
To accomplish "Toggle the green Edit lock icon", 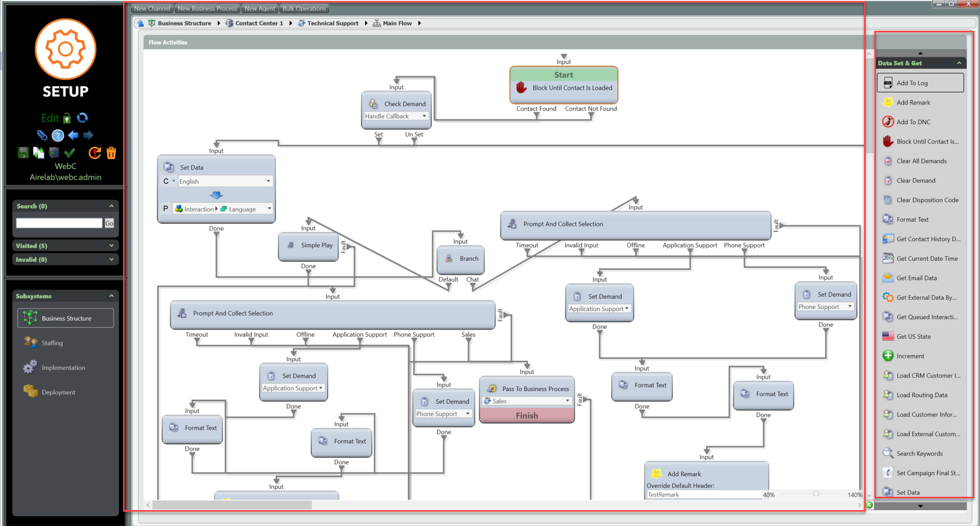I will [x=67, y=119].
